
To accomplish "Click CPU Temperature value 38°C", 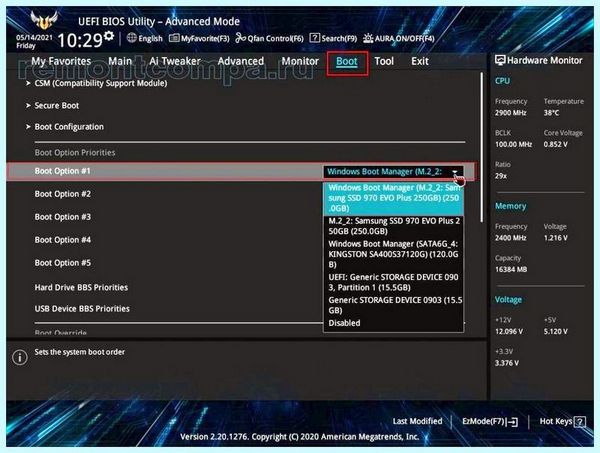I will coord(551,113).
